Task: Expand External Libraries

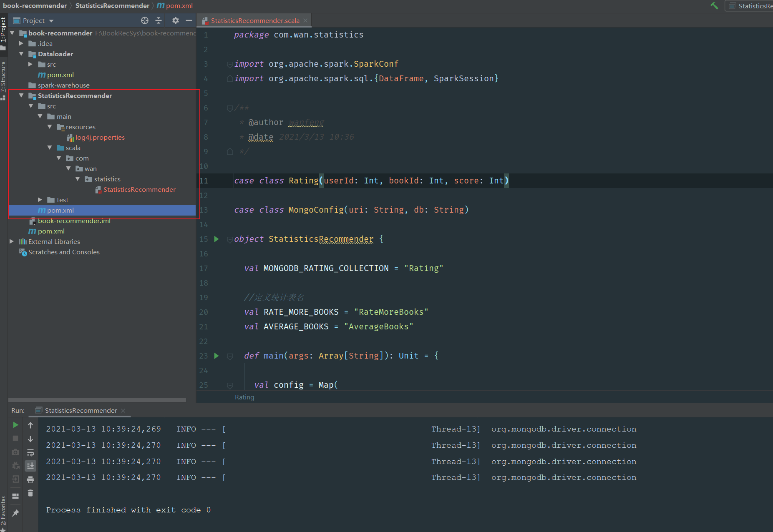Action: (12, 241)
